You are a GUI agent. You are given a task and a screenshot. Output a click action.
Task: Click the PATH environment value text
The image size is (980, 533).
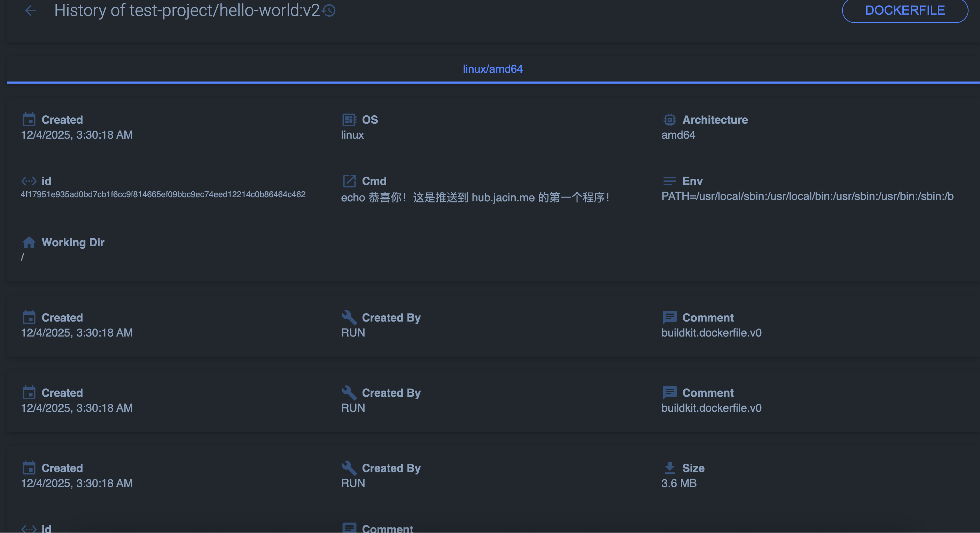pyautogui.click(x=807, y=196)
